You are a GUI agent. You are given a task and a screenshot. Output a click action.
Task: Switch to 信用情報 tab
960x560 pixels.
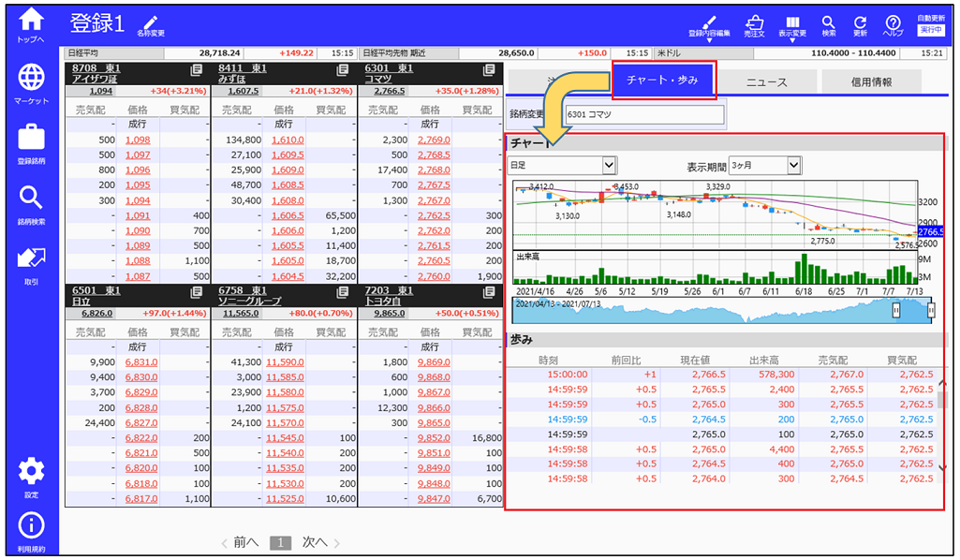[x=871, y=81]
